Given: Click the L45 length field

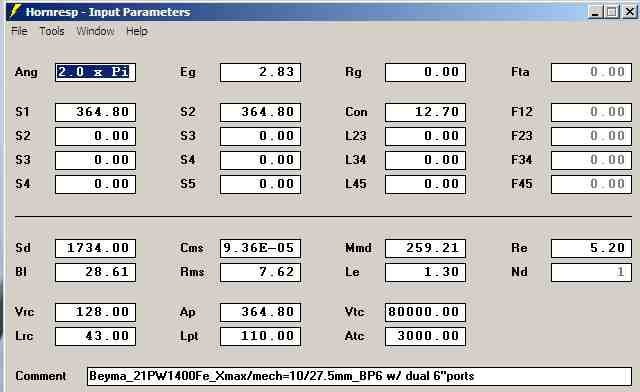Looking at the screenshot, I should click(x=425, y=185).
